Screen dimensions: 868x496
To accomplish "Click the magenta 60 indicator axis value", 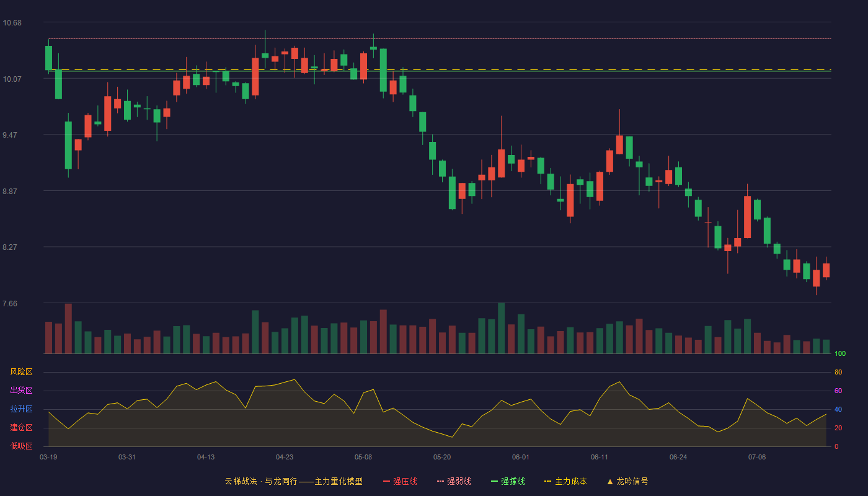I will point(838,391).
